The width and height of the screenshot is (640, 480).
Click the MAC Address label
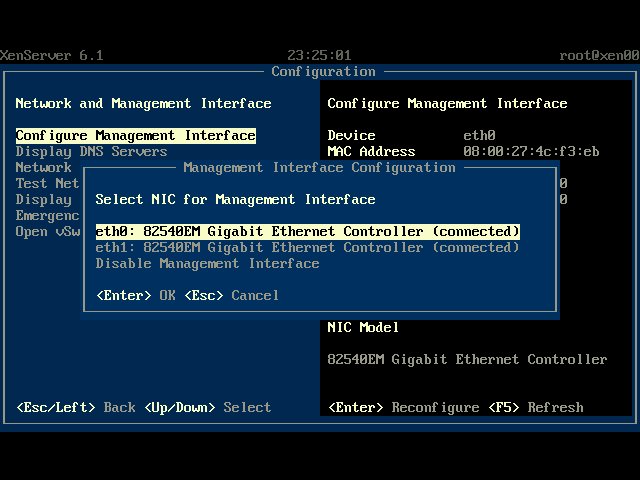tap(371, 151)
